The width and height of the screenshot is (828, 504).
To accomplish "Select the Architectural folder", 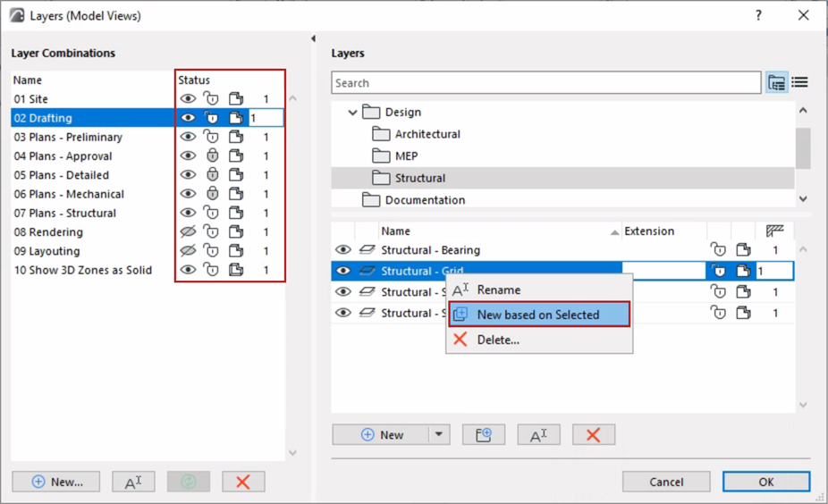I will click(427, 134).
